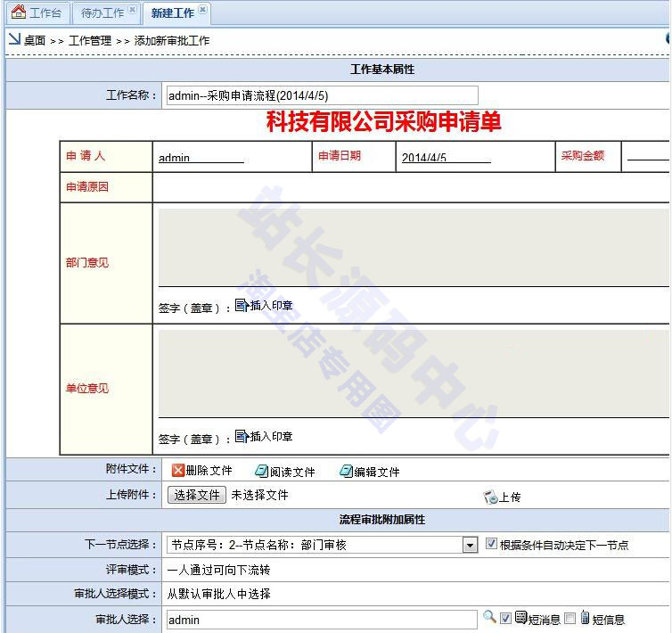Image resolution: width=672 pixels, height=633 pixels.
Task: Switch to the 待办工作 tab
Action: [107, 12]
